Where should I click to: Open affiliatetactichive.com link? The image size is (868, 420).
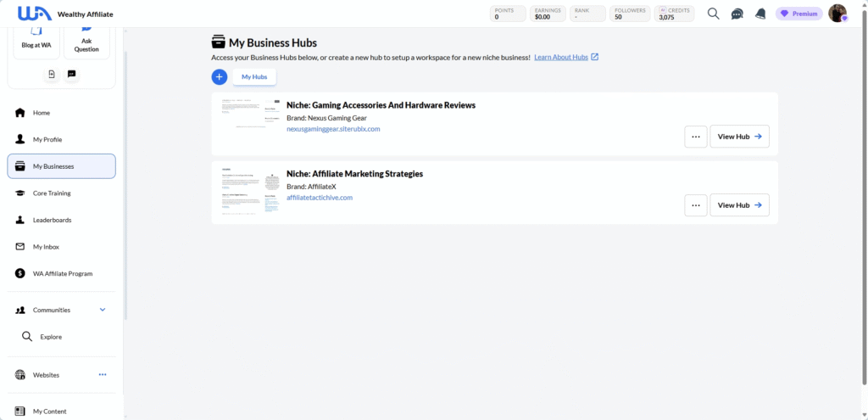pyautogui.click(x=320, y=198)
